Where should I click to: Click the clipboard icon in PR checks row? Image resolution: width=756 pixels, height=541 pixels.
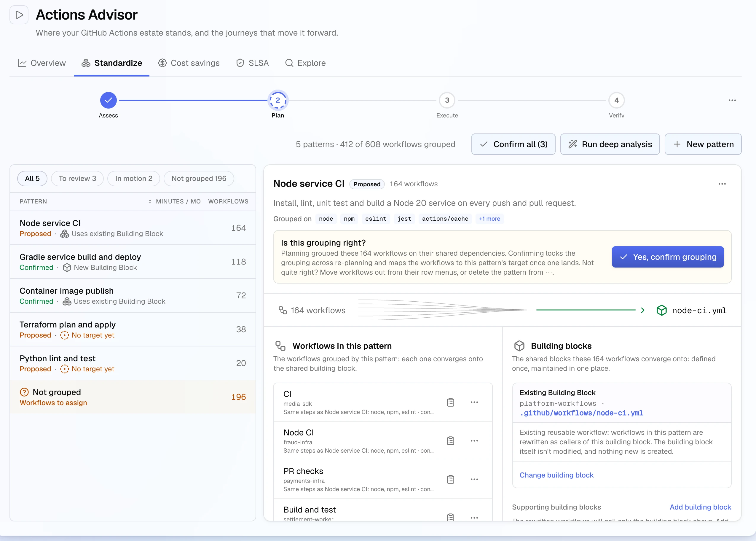(450, 479)
